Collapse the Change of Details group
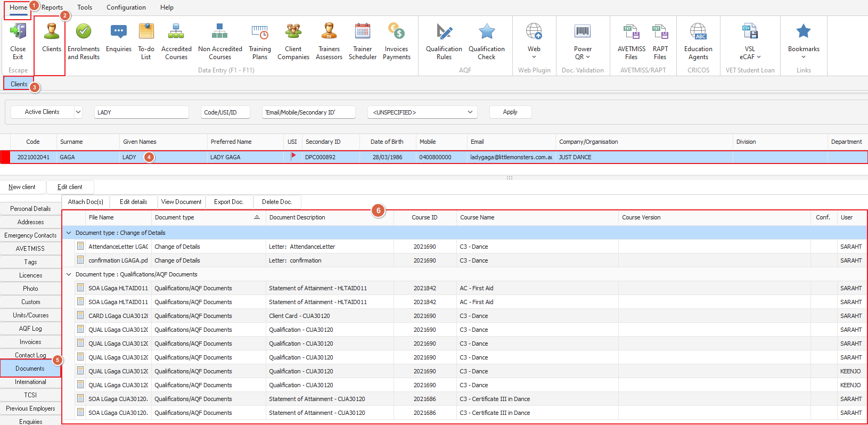The width and height of the screenshot is (868, 425). [69, 233]
